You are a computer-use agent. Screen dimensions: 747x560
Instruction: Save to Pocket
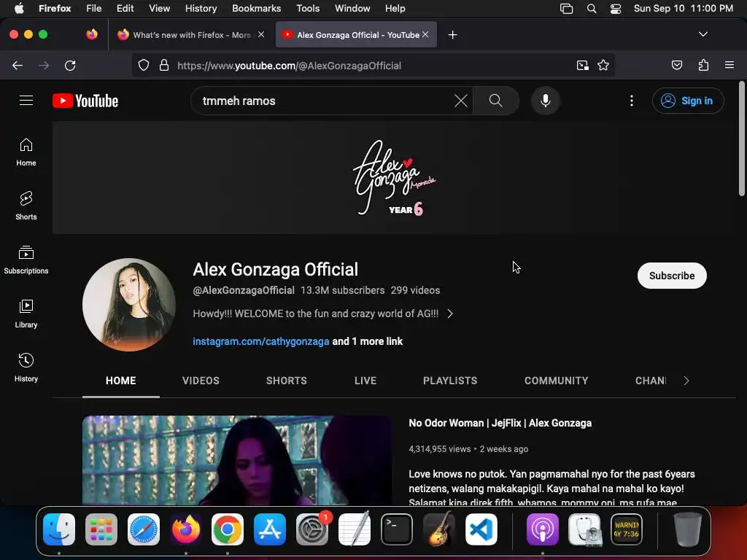677,65
